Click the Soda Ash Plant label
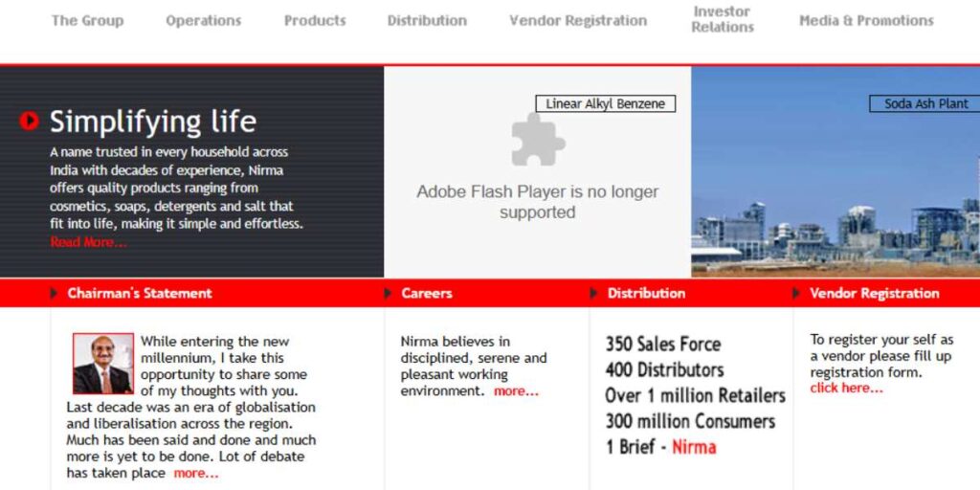The image size is (980, 490). pos(925,103)
